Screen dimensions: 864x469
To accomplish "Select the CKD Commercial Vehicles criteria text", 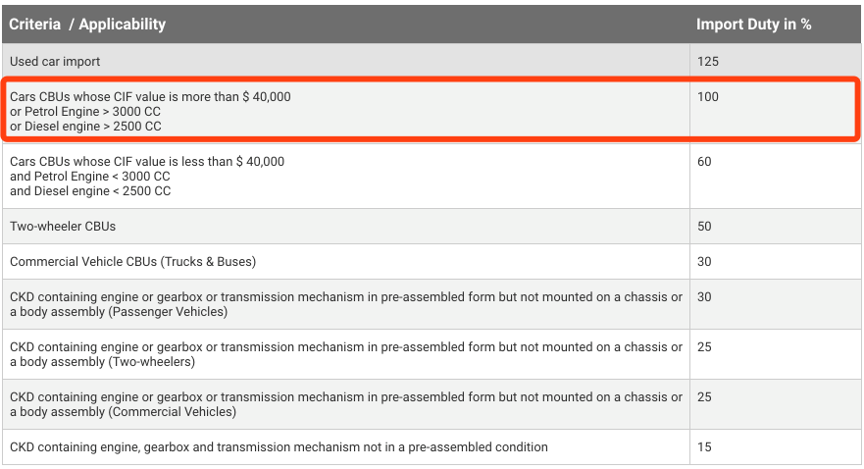I will (x=346, y=404).
